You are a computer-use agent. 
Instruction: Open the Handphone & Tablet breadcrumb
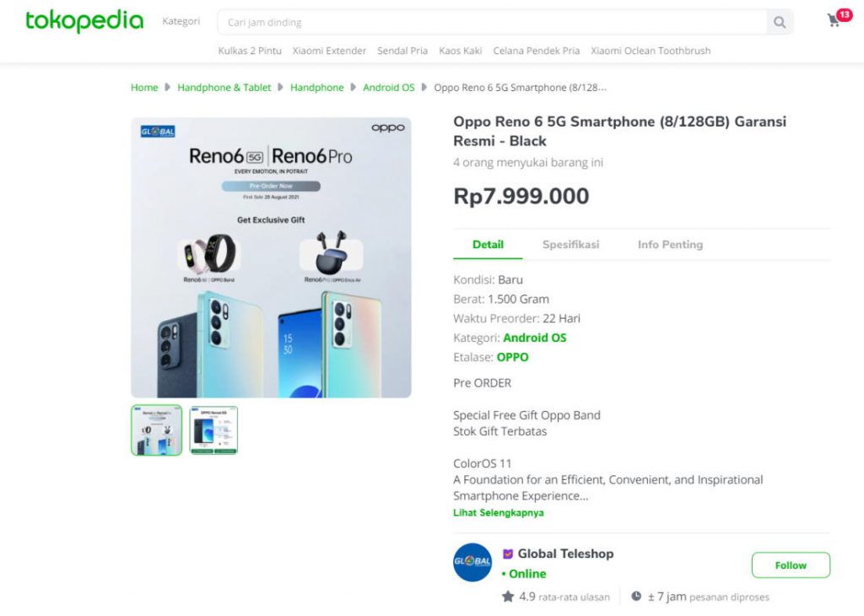pyautogui.click(x=224, y=87)
